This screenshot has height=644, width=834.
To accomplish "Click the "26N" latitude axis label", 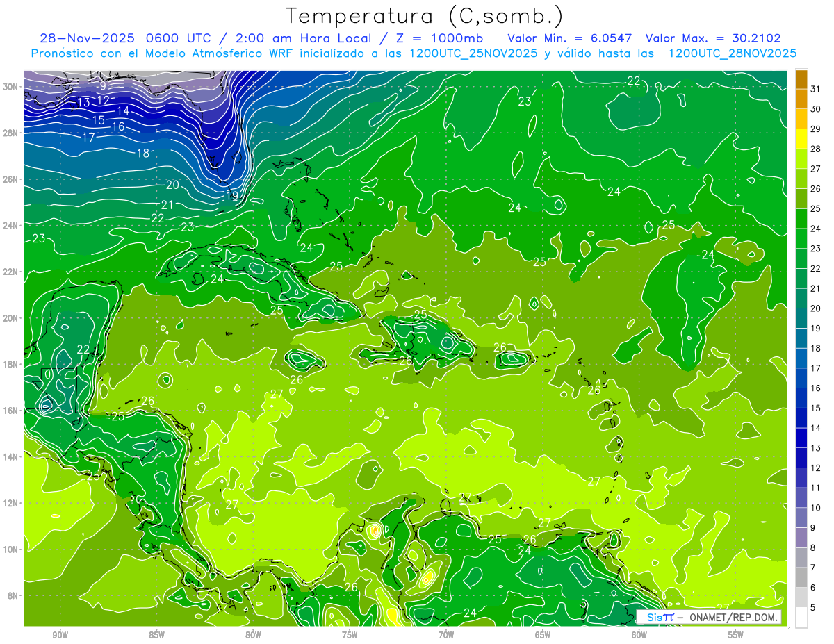I will point(12,179).
